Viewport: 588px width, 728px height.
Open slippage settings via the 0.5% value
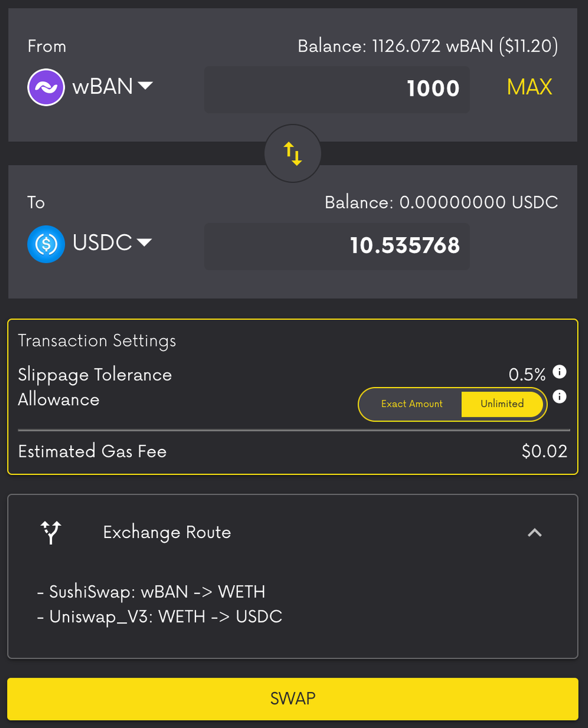tap(525, 375)
